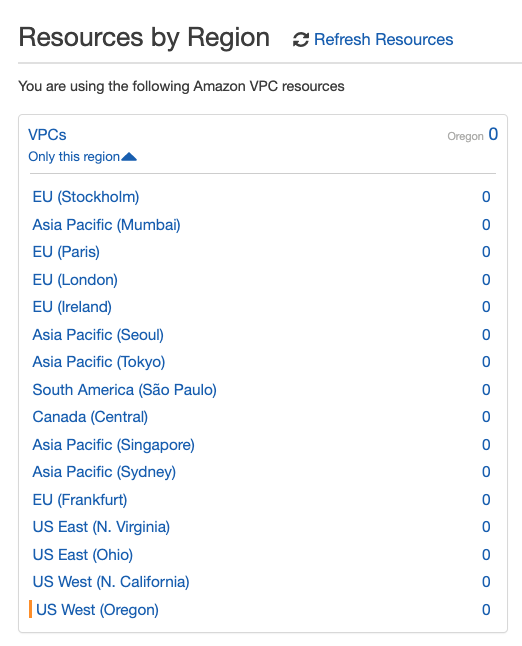Select Asia Pacific (Mumbai) region
Viewport: 522px width, 646px height.
coord(106,225)
